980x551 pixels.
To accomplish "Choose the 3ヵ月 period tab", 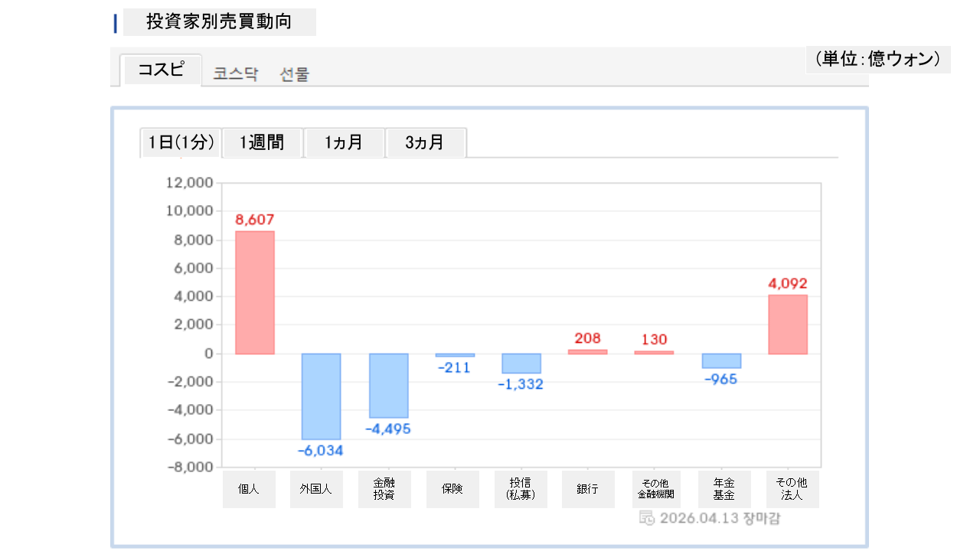I will pos(425,142).
